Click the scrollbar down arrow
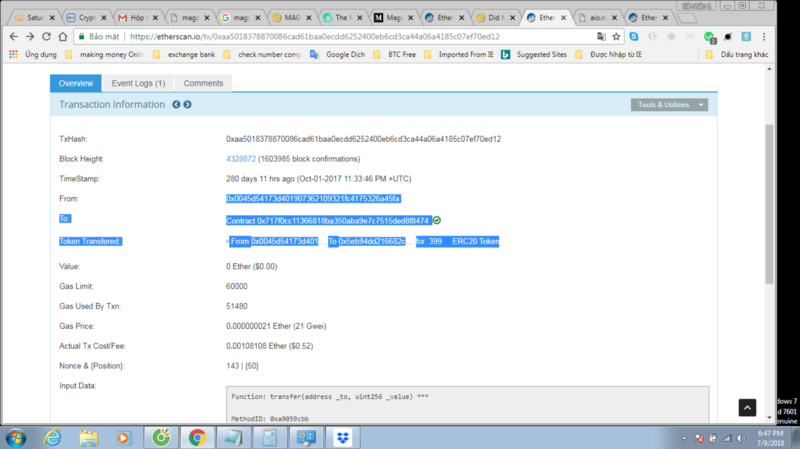This screenshot has height=449, width=800. click(x=769, y=418)
